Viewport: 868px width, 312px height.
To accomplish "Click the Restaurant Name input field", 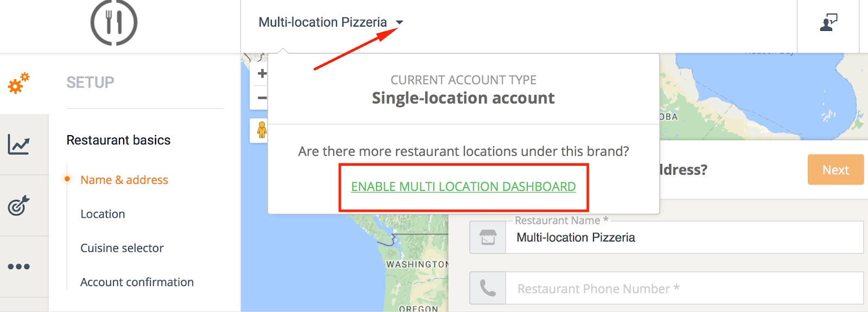I will [684, 237].
